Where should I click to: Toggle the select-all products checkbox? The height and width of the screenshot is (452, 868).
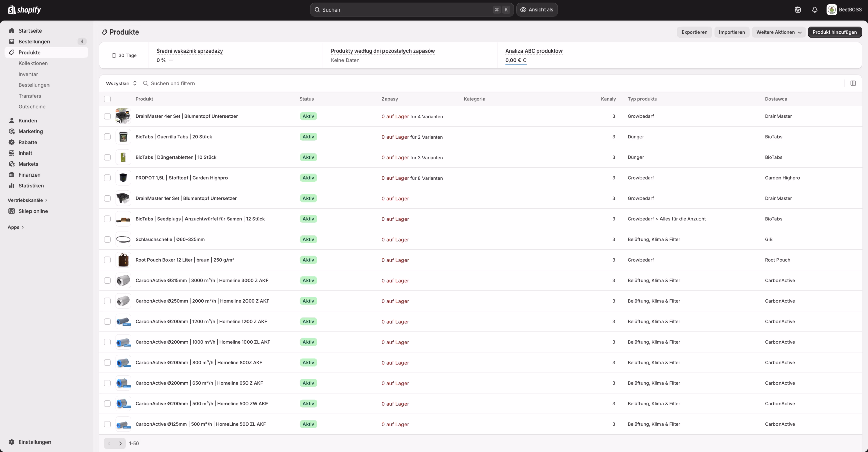click(x=107, y=99)
